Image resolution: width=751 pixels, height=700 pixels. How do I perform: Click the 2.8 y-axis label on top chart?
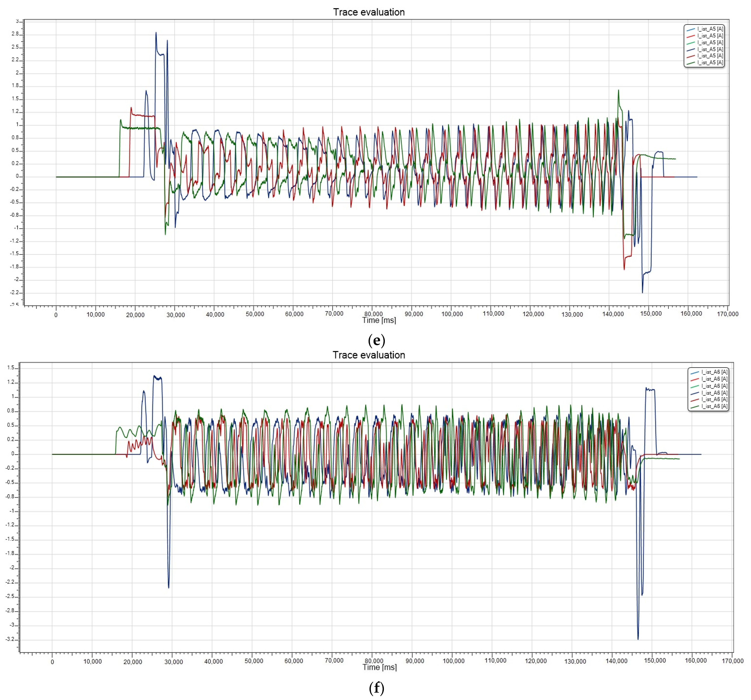[15, 34]
